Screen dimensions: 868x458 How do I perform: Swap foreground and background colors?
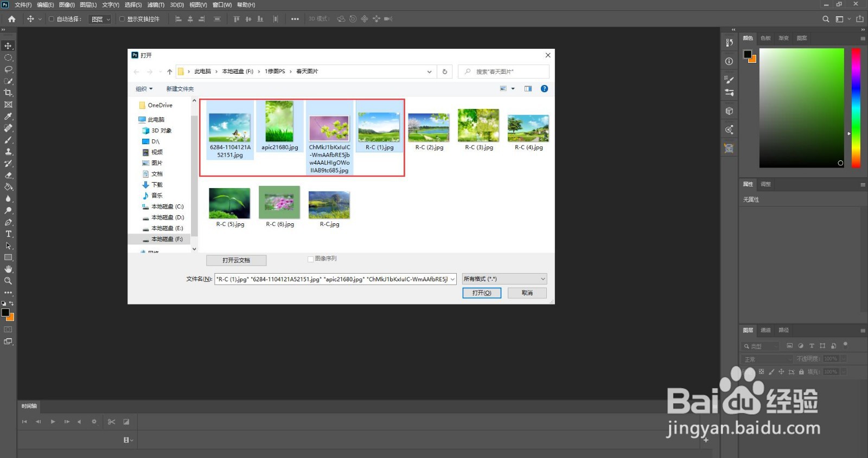coord(11,304)
